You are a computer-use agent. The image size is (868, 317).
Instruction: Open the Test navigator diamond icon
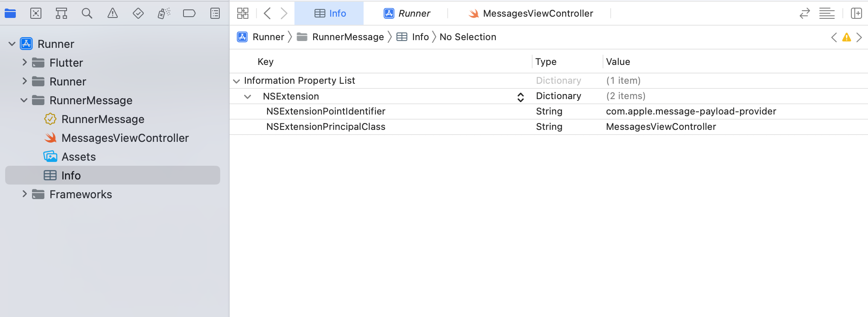[x=138, y=14]
